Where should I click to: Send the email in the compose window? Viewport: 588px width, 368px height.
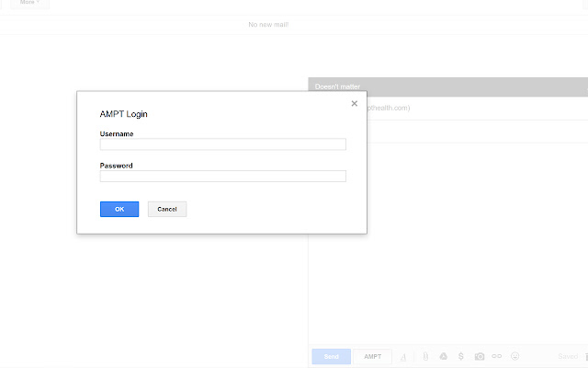tap(331, 356)
